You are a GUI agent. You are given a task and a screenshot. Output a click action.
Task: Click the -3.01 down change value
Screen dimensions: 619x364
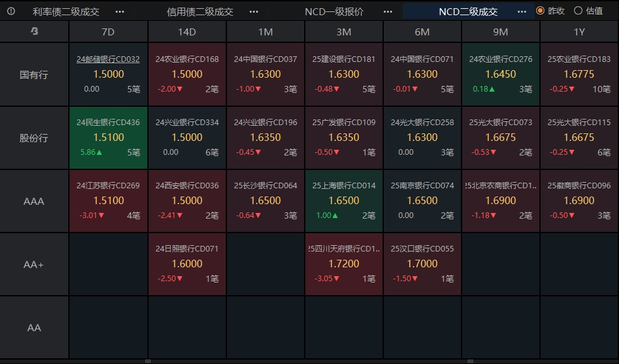click(x=92, y=215)
